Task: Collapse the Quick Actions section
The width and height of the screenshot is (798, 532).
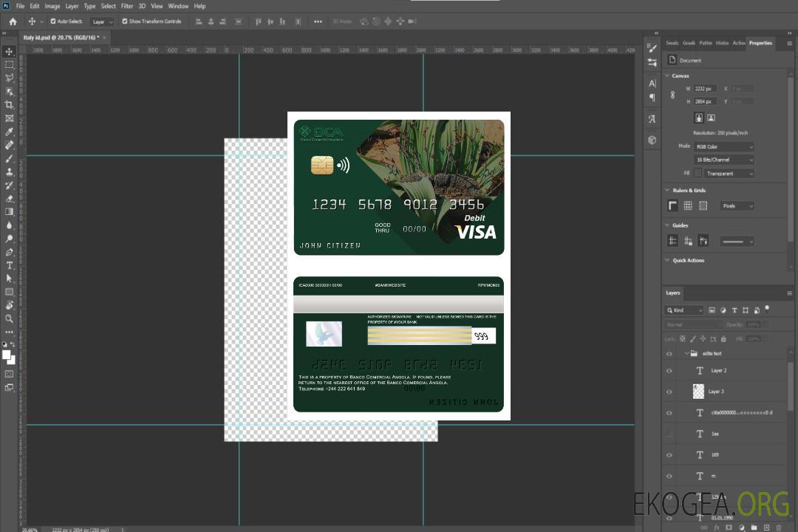Action: (x=667, y=260)
